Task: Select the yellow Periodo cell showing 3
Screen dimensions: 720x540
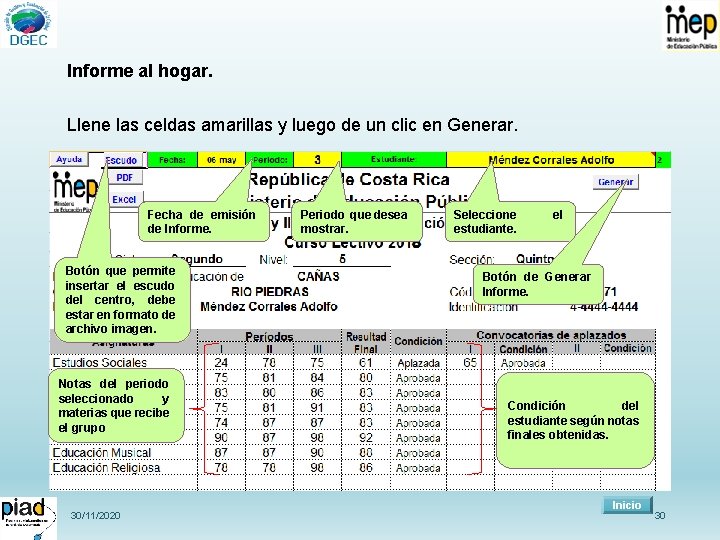Action: (x=317, y=160)
